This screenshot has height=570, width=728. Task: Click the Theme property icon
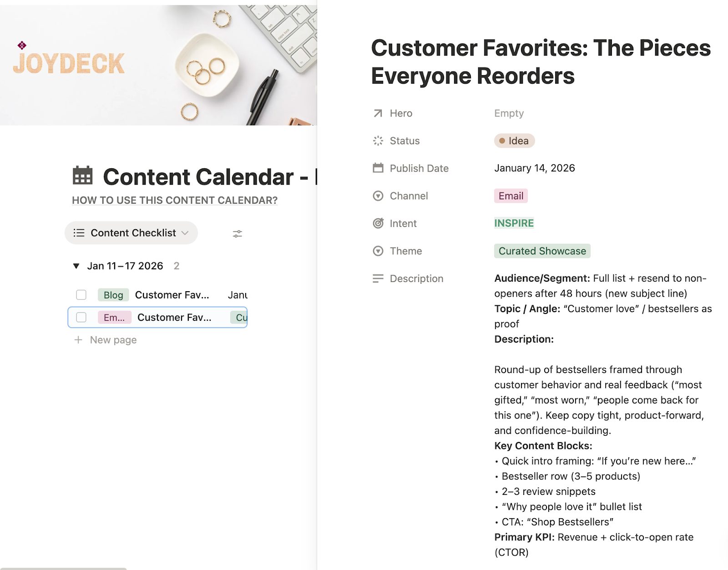[378, 251]
